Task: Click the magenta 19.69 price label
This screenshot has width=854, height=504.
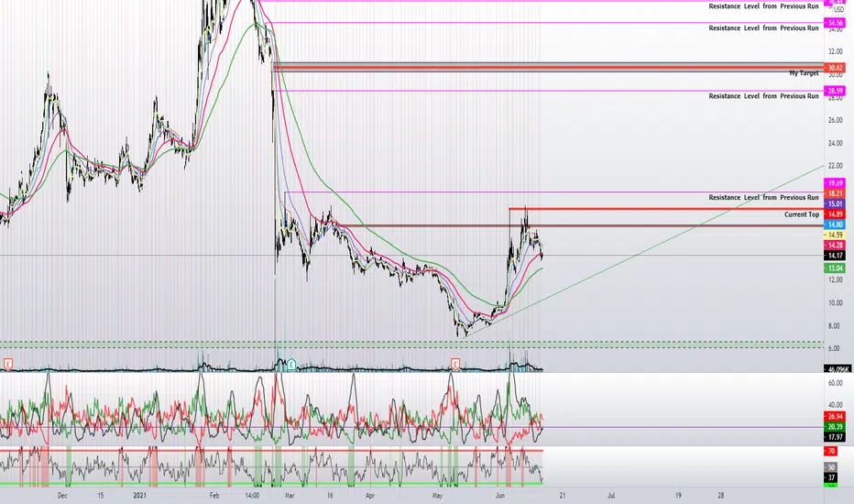Action: pyautogui.click(x=835, y=183)
